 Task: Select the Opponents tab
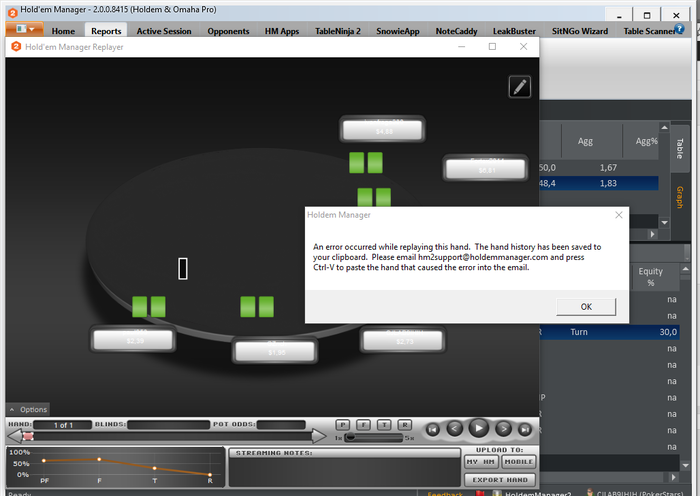pos(228,31)
